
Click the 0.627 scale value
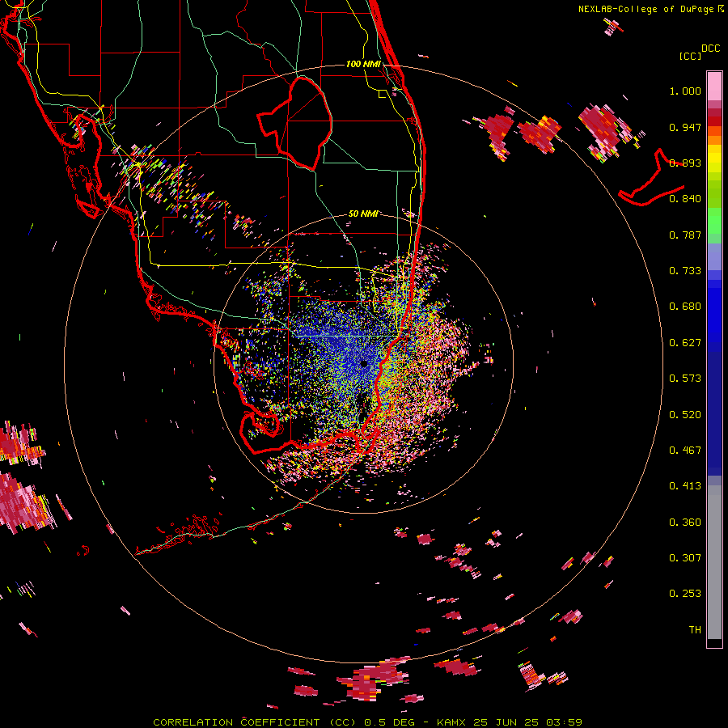click(x=685, y=343)
